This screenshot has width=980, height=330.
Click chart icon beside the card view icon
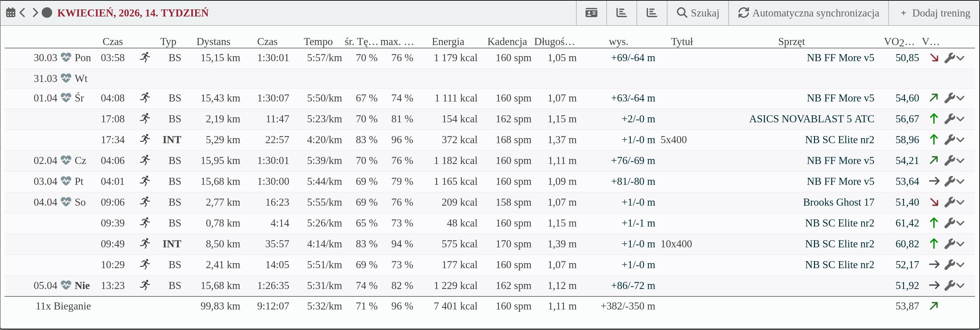(x=621, y=13)
